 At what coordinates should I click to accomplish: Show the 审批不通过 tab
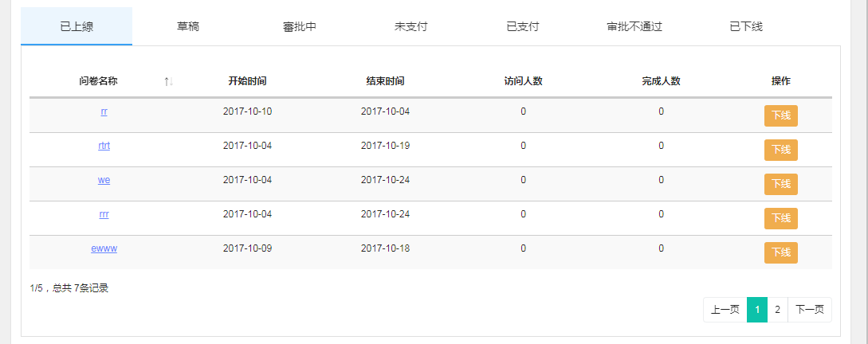tap(634, 26)
